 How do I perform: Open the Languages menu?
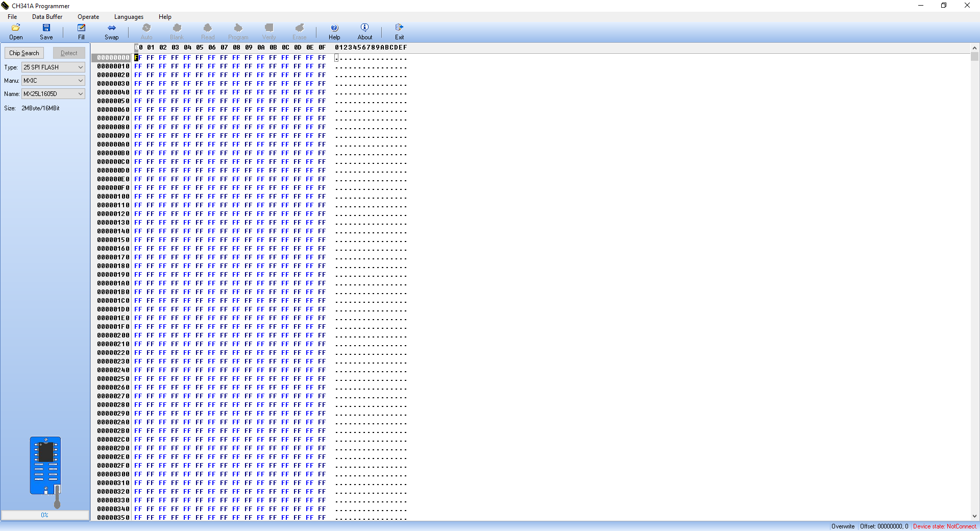coord(129,17)
